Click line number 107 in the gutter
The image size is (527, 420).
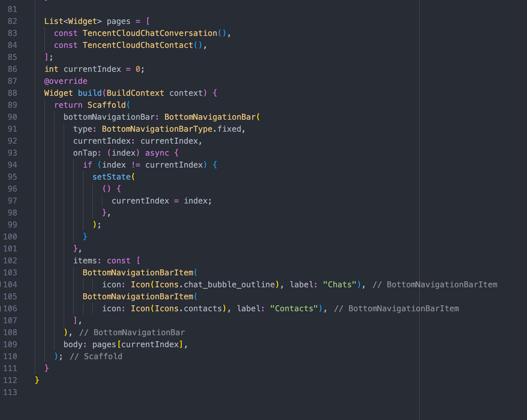coord(10,321)
